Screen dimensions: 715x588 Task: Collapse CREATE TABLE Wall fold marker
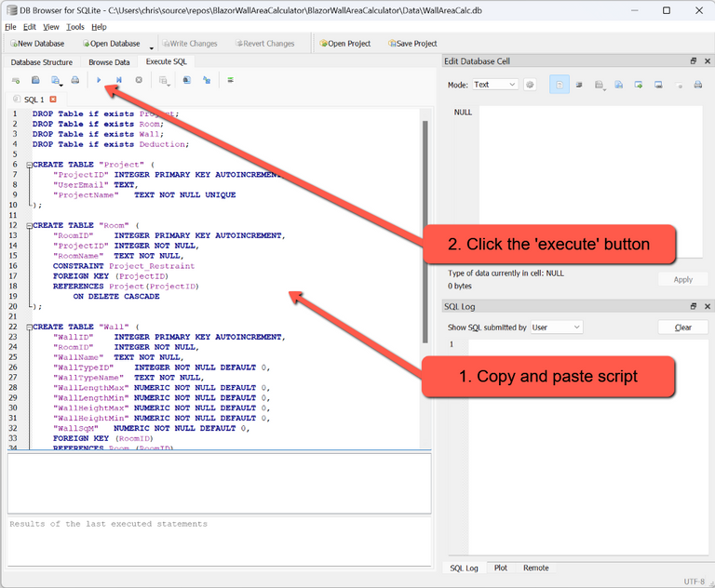(29, 327)
